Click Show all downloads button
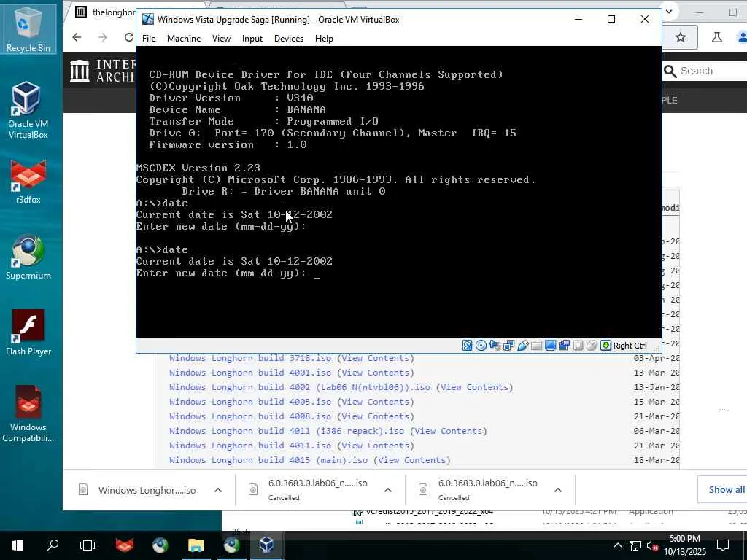 726,489
